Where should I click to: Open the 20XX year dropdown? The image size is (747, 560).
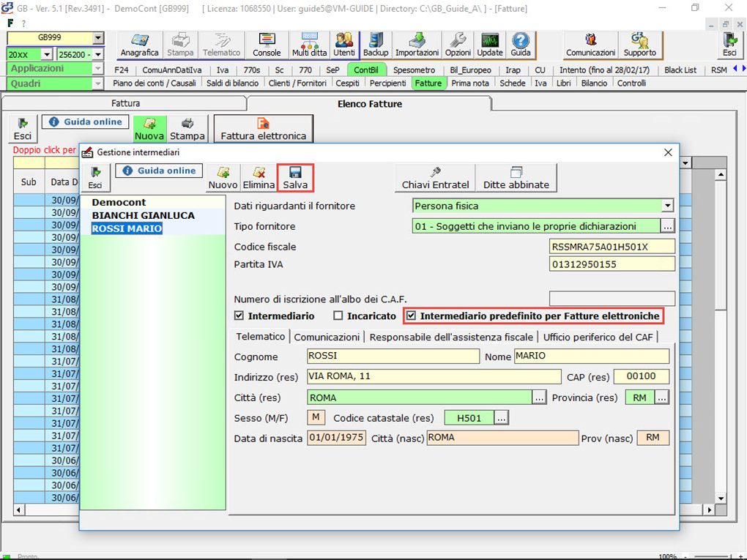[47, 54]
